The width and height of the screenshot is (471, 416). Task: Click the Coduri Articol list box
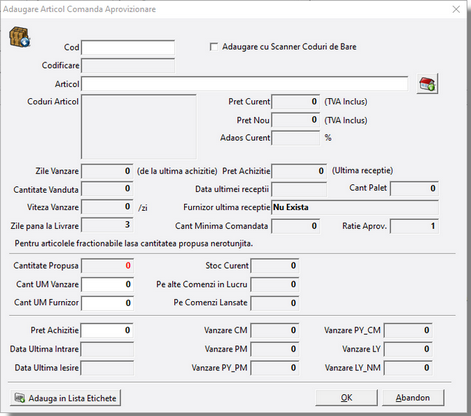coord(139,127)
